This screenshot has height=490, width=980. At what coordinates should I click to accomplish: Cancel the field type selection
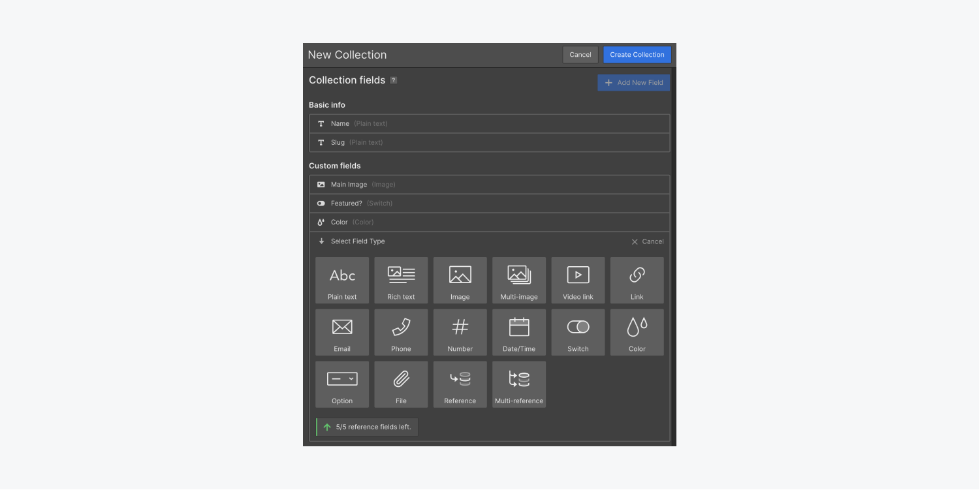coord(648,241)
